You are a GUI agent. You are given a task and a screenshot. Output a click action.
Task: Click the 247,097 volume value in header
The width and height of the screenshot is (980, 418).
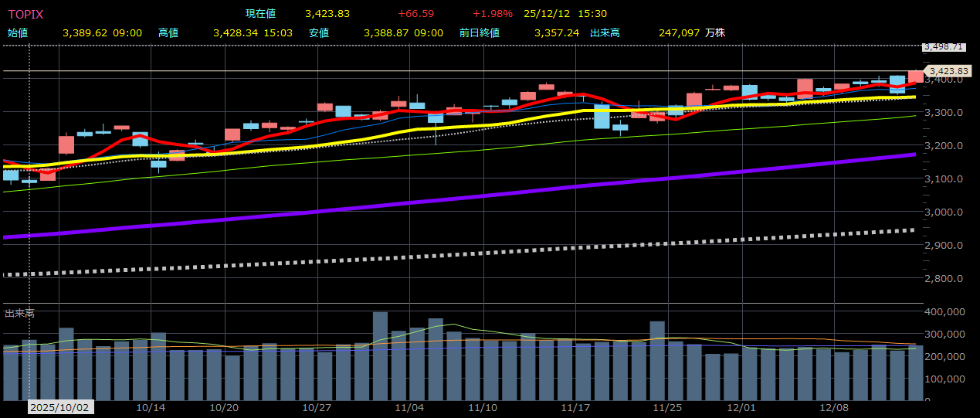(x=679, y=32)
